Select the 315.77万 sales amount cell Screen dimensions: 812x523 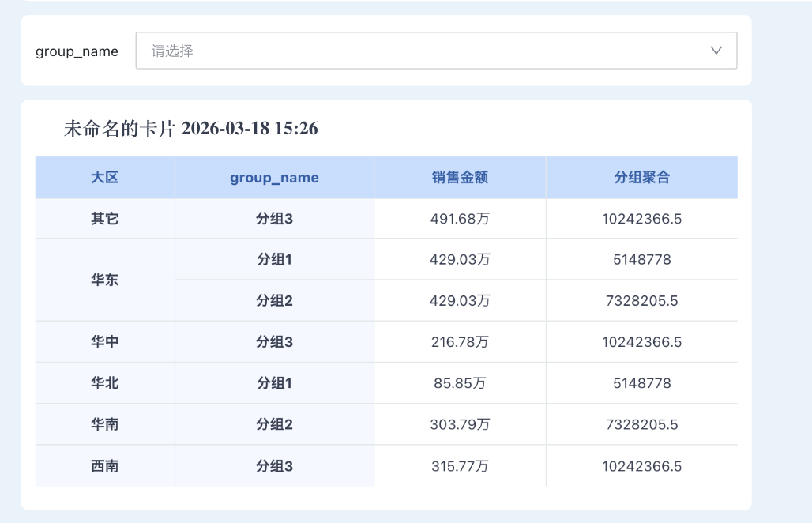point(460,466)
